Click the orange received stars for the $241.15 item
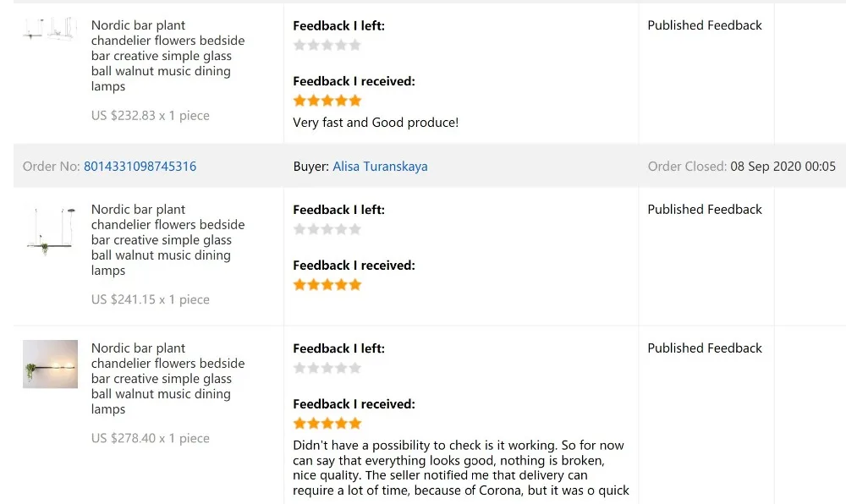This screenshot has width=846, height=504. point(327,285)
